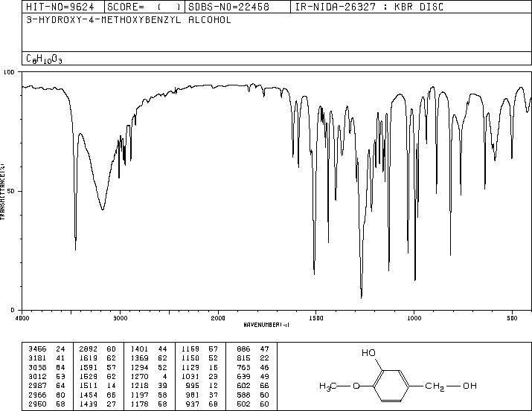
Task: Select the 1178 peak entry in table
Action: 149,404
